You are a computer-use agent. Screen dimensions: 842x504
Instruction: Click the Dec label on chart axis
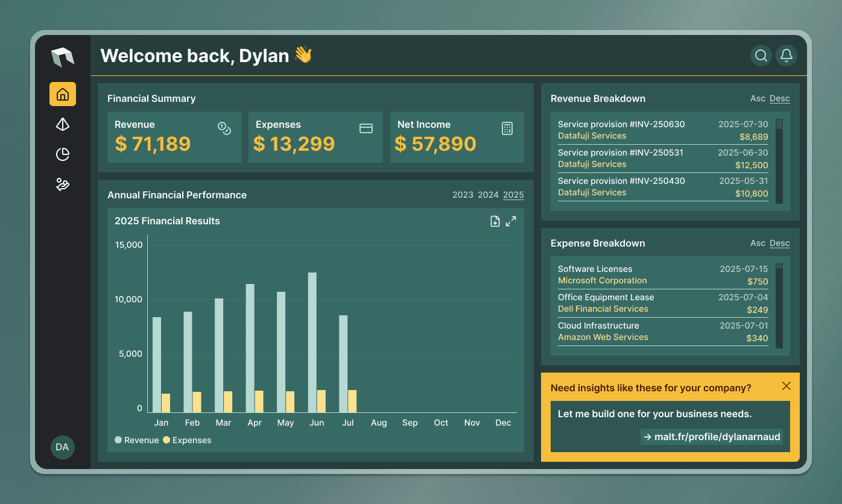point(503,423)
